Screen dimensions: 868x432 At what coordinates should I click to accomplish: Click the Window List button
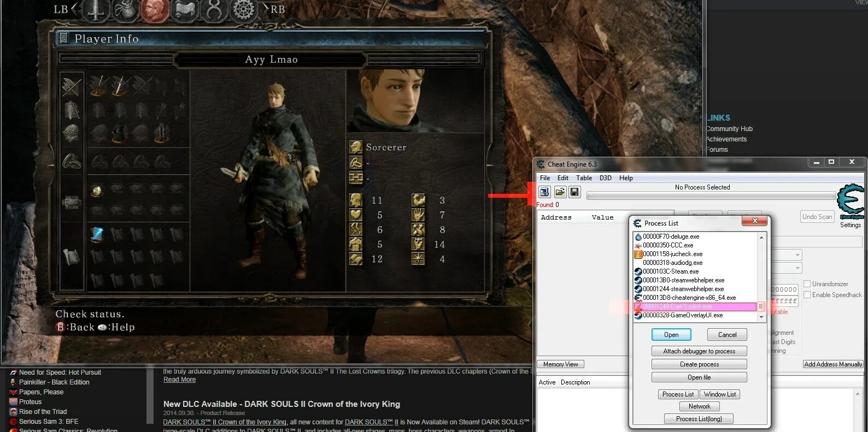720,394
